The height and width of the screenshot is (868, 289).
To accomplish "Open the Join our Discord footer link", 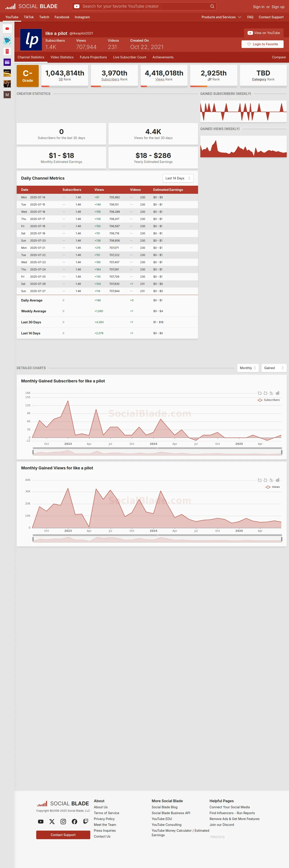I will click(x=222, y=825).
